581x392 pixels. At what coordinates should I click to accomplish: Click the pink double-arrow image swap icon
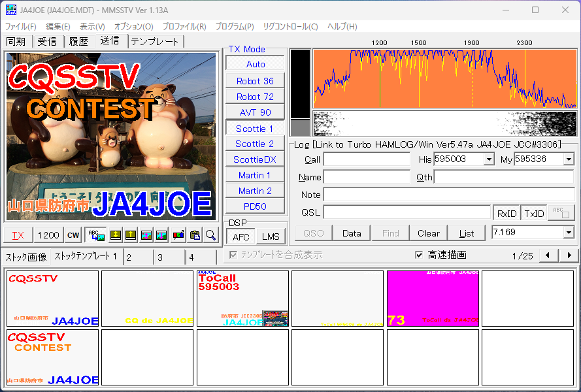coord(146,235)
